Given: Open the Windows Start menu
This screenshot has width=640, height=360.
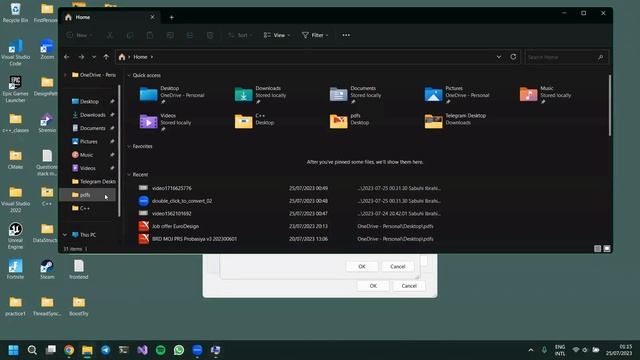Looking at the screenshot, I should 13,350.
